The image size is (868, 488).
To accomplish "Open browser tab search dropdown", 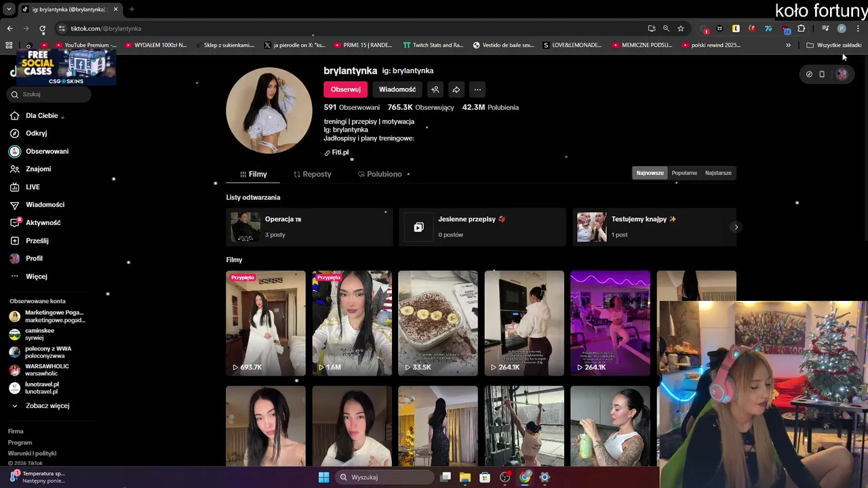I will [x=9, y=9].
